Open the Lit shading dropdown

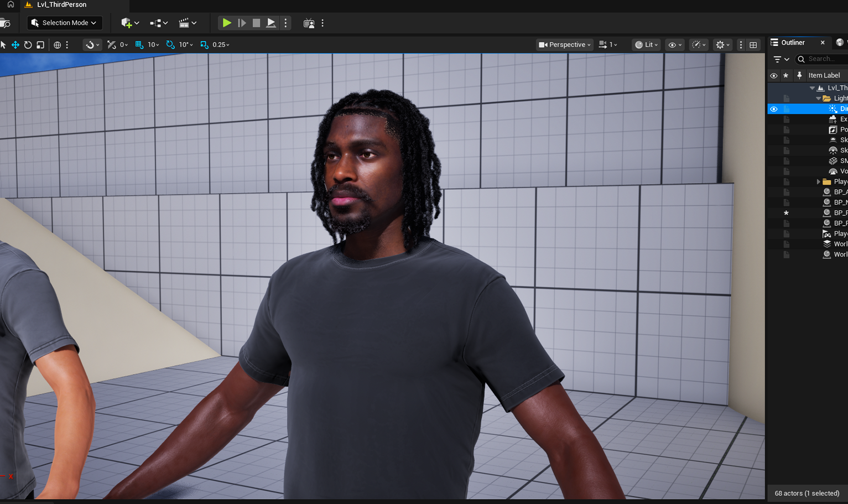coord(646,45)
